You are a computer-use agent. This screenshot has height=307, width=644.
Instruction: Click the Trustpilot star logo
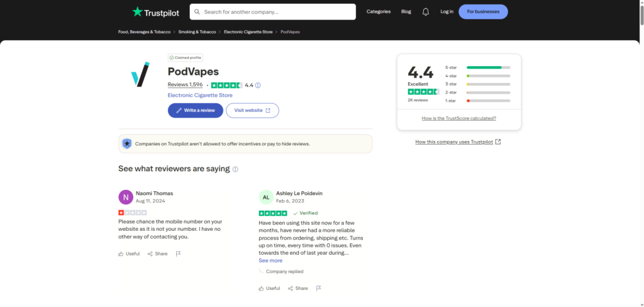point(137,11)
